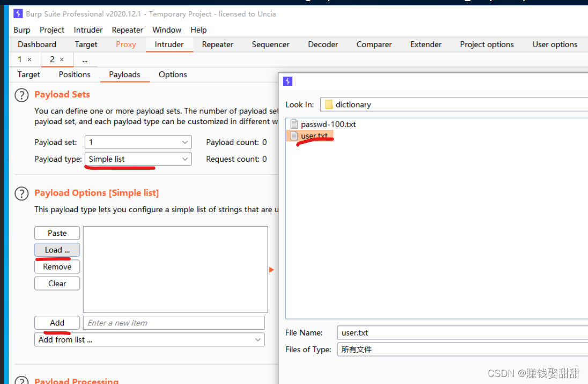This screenshot has height=384, width=588.
Task: Switch to the Repeater tab
Action: (217, 44)
